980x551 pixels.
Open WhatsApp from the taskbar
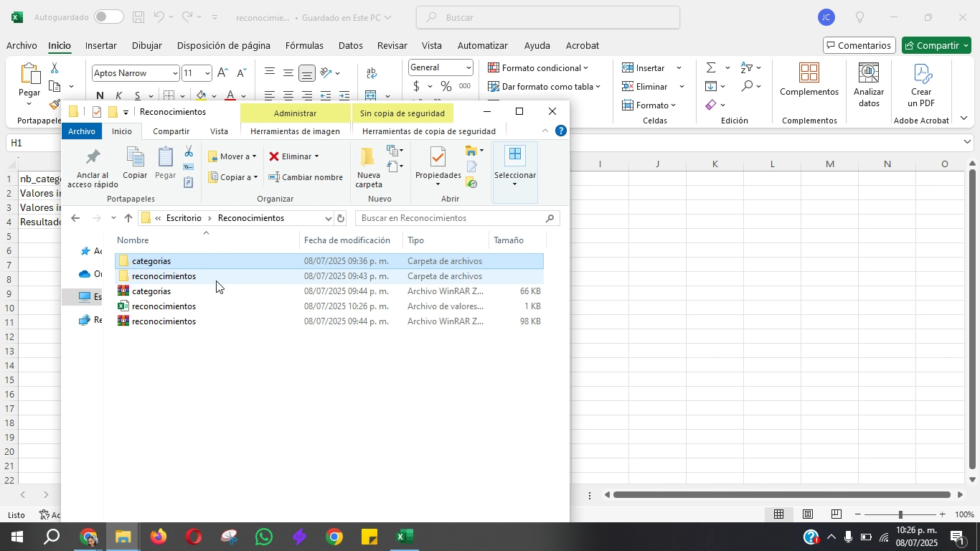264,537
